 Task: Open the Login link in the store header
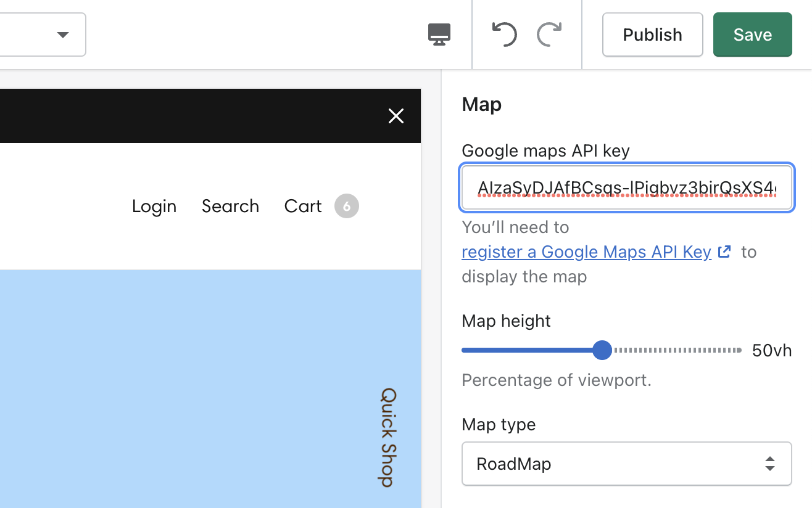tap(154, 206)
